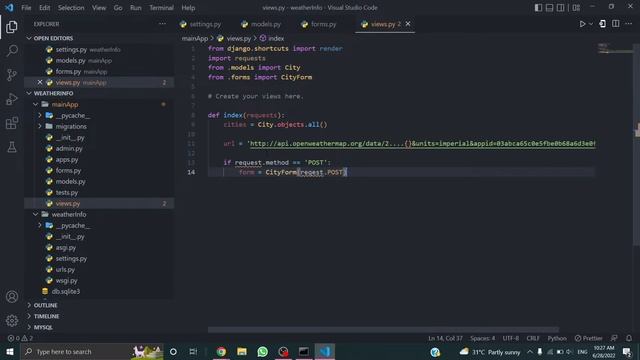Open the Terminal menu

(x=161, y=8)
